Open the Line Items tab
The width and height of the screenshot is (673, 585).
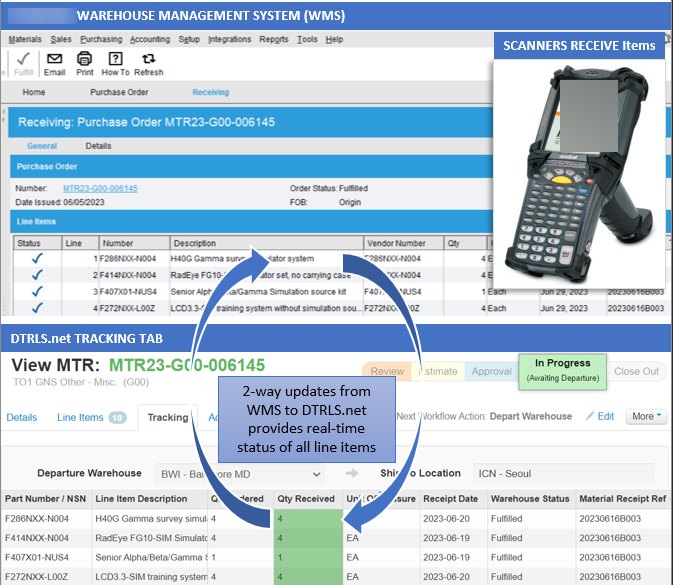click(91, 417)
